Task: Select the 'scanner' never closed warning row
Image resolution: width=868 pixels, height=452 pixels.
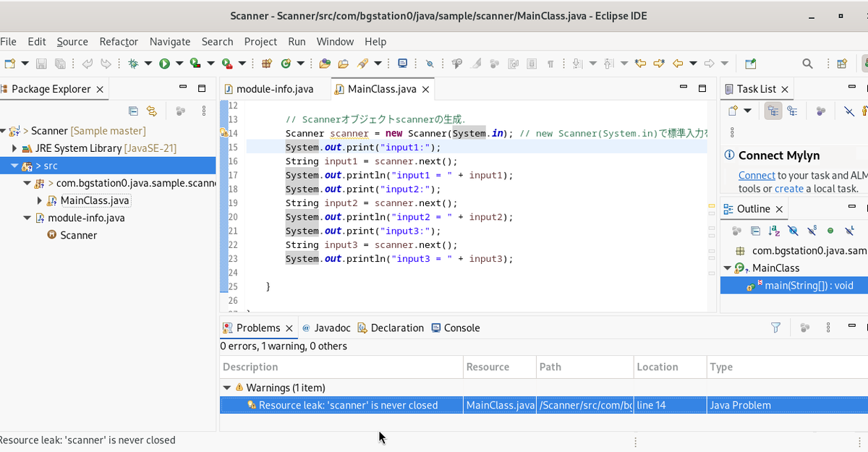Action: 543,405
